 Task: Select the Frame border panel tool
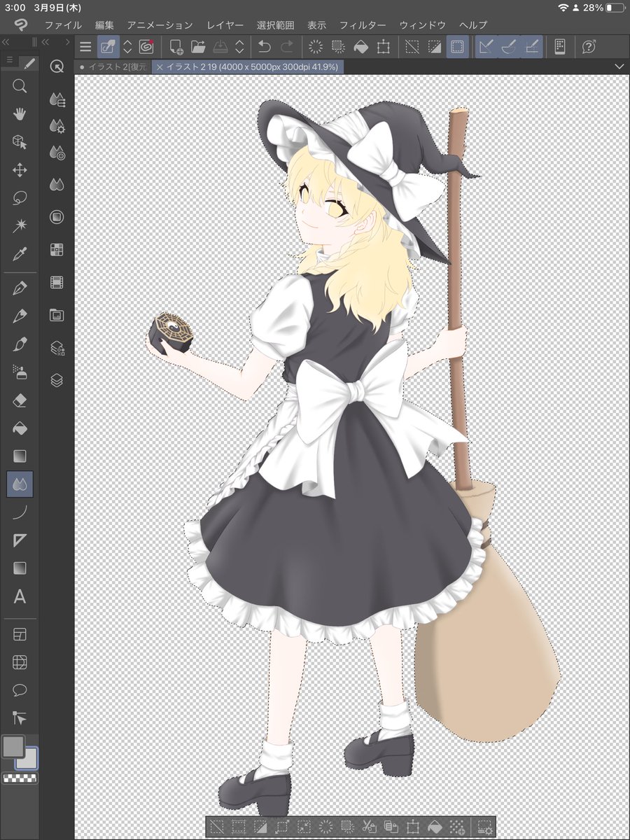pyautogui.click(x=20, y=634)
